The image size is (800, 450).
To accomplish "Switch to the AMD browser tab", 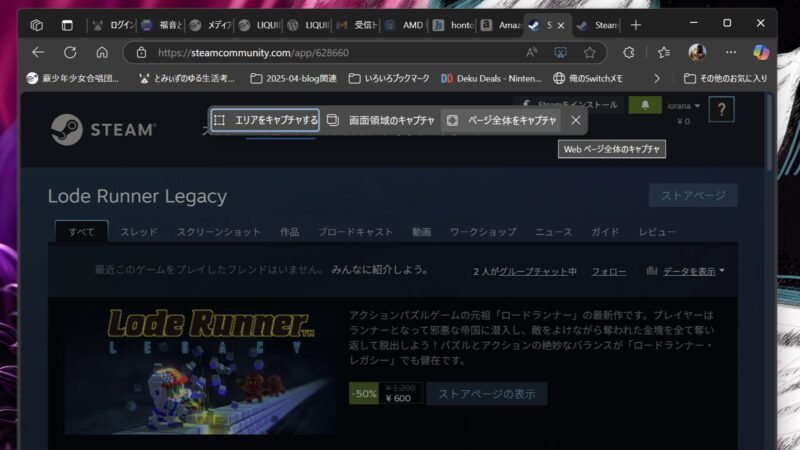I will pos(406,25).
